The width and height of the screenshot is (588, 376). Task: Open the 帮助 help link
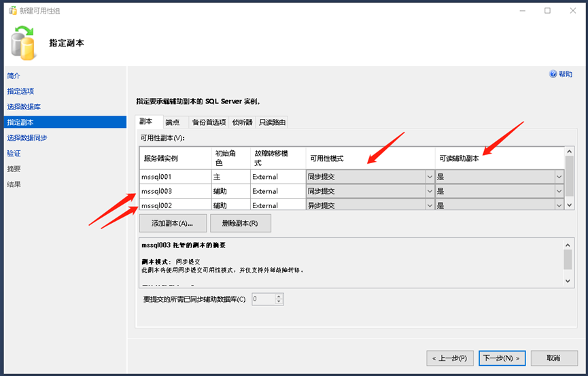(566, 74)
